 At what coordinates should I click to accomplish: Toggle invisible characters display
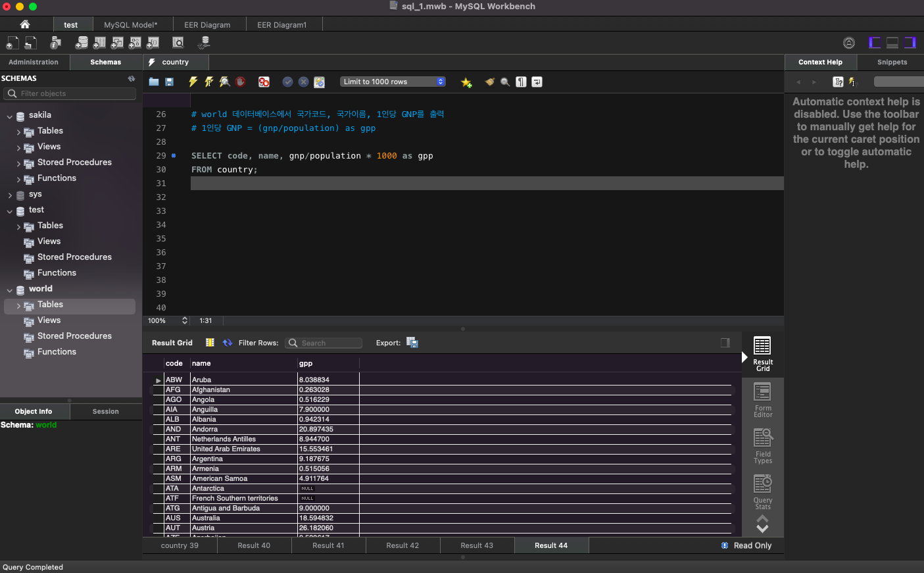pyautogui.click(x=521, y=82)
